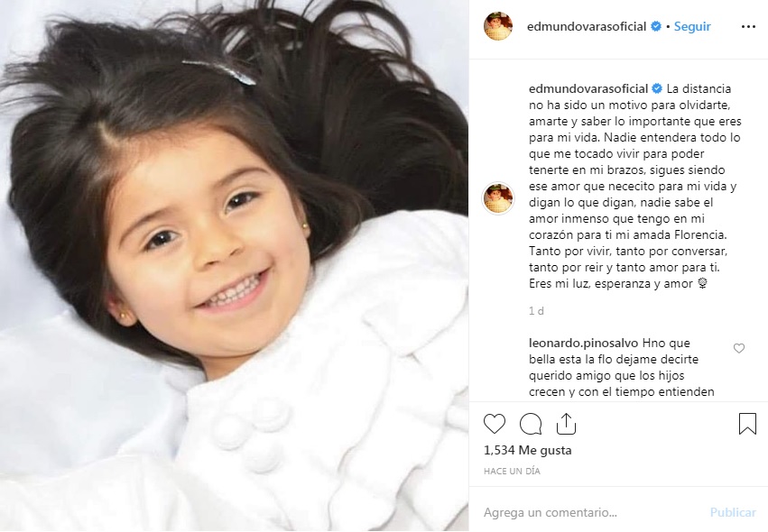Open the three-dot more options menu

(748, 26)
